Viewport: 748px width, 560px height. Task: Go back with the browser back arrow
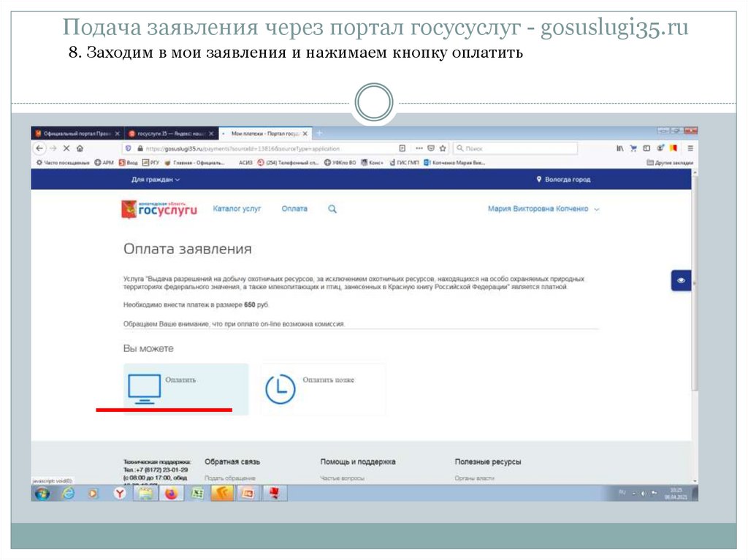(39, 148)
